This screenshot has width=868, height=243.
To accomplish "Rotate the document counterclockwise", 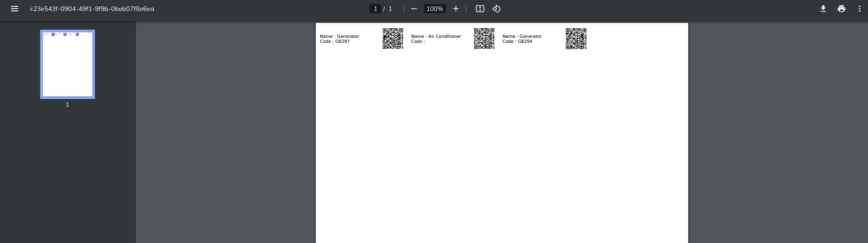I will [x=497, y=9].
